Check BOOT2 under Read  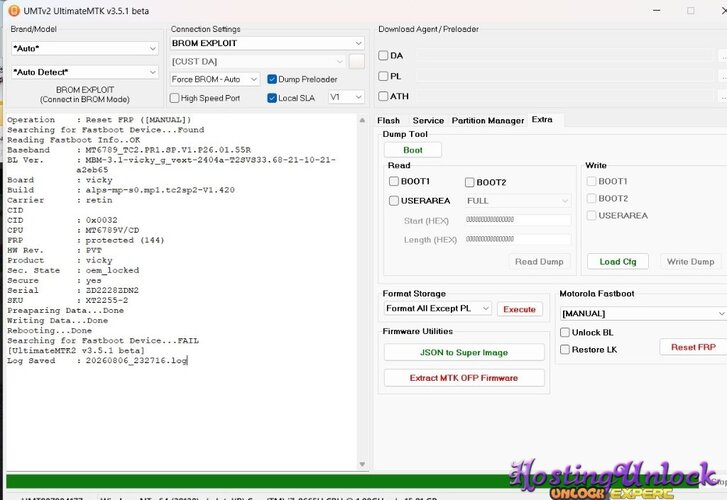469,182
